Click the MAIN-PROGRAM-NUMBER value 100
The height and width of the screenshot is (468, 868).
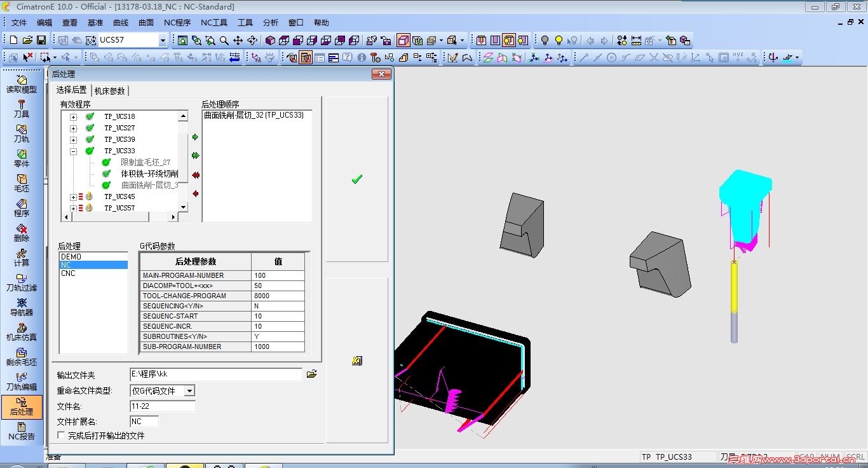pyautogui.click(x=278, y=275)
